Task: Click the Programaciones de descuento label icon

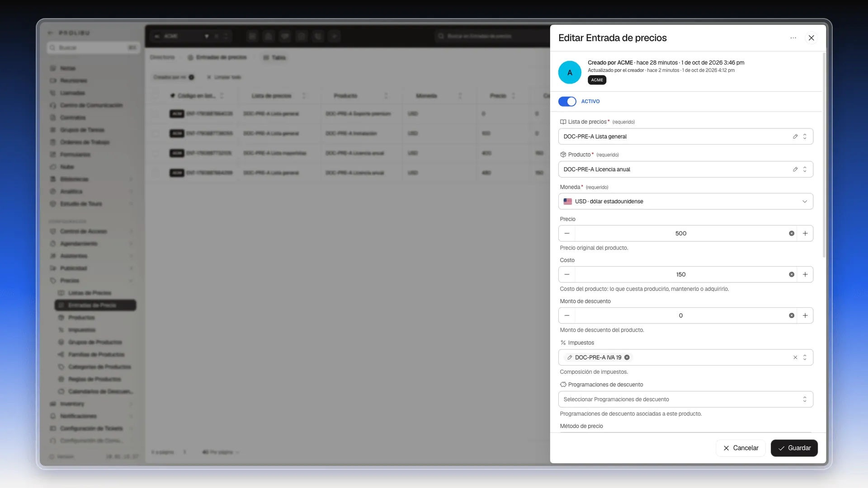Action: [x=563, y=385]
